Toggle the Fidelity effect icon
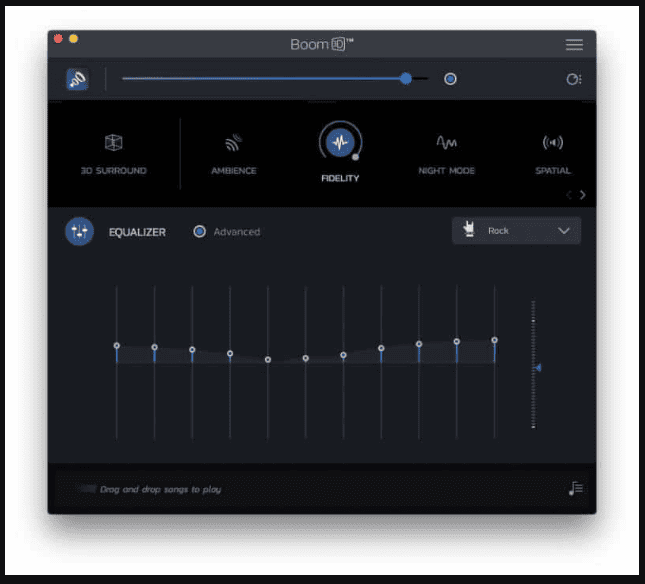The width and height of the screenshot is (645, 584). 340,142
